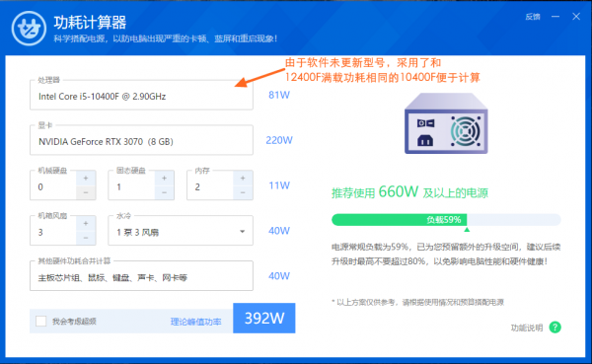Image resolution: width=592 pixels, height=364 pixels.
Task: Decrease 内存 count with minus button
Action: (x=243, y=192)
